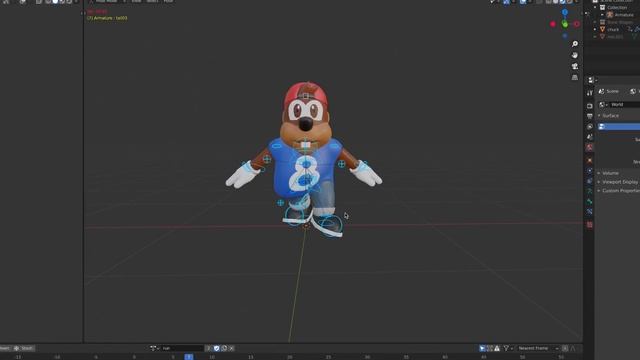Open the Output properties tab
Screen dimensions: 640x360
click(x=590, y=116)
